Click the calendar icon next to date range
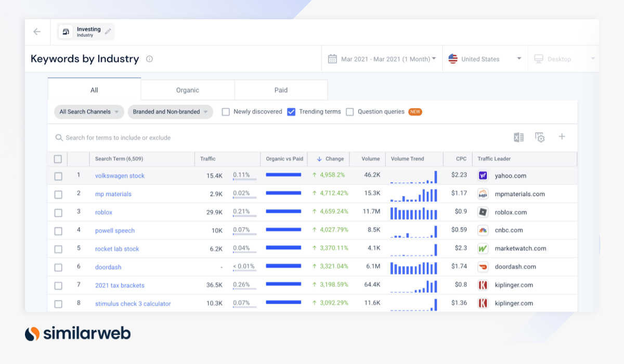Screen dimensions: 624x364 point(331,58)
